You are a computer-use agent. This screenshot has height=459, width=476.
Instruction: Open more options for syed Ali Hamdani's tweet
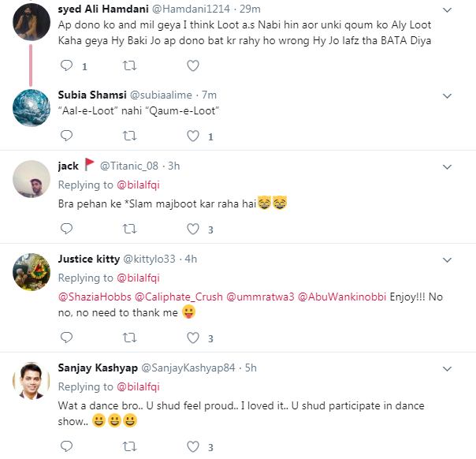(x=448, y=9)
